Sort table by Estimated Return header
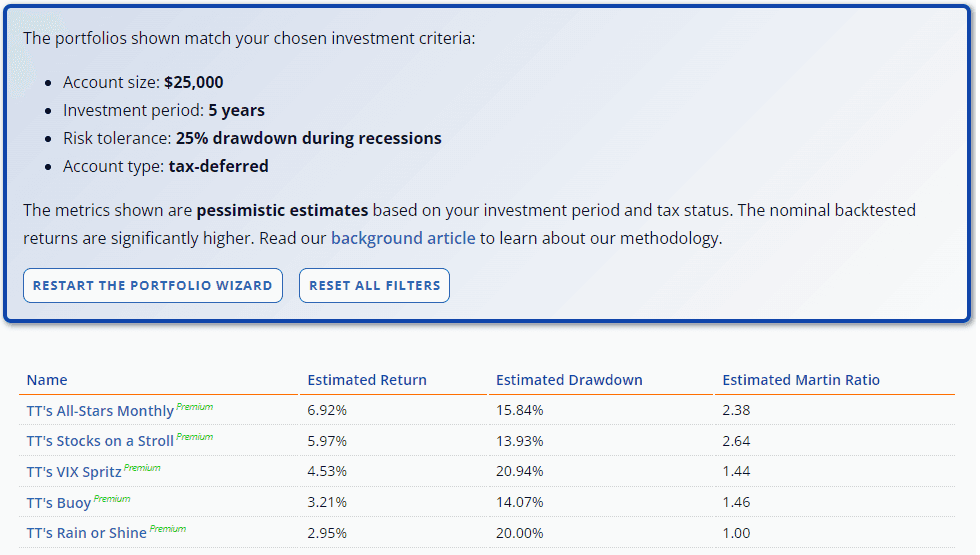980x555 pixels. point(367,380)
